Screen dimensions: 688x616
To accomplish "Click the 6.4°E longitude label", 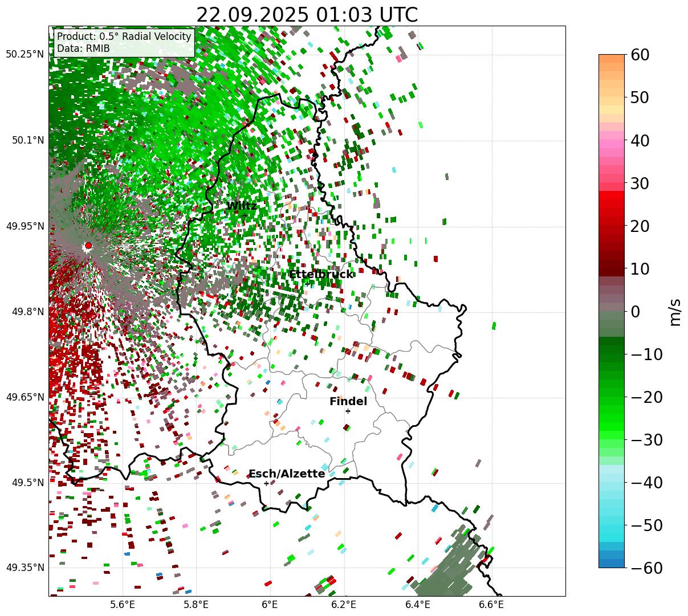I will click(417, 605).
